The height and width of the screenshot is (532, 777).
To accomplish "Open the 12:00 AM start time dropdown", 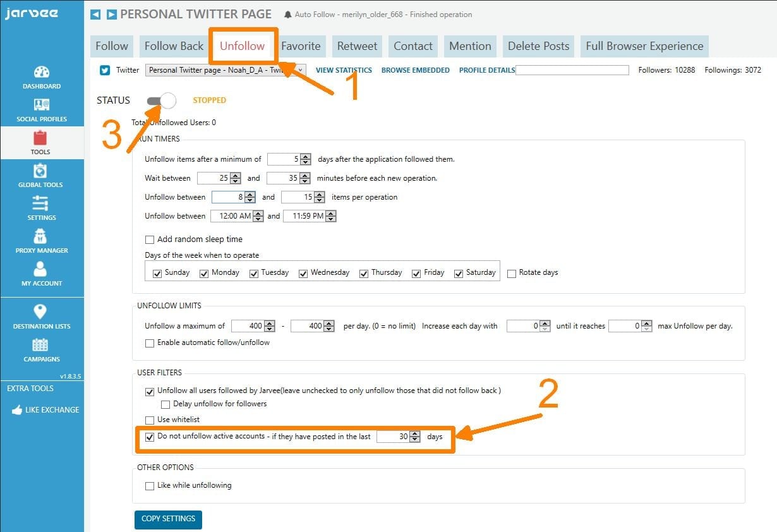I will (x=259, y=216).
